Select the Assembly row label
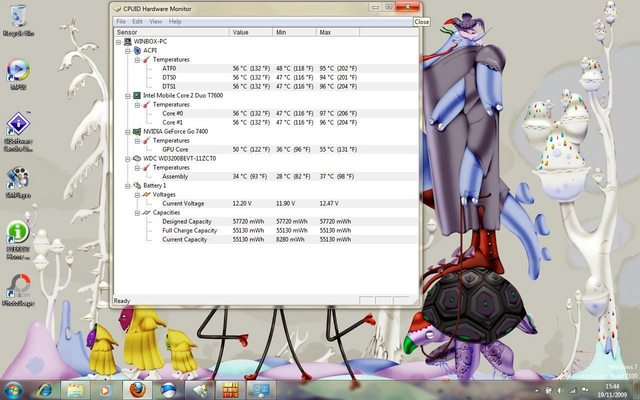Screen dimensions: 640x400 tap(175, 177)
